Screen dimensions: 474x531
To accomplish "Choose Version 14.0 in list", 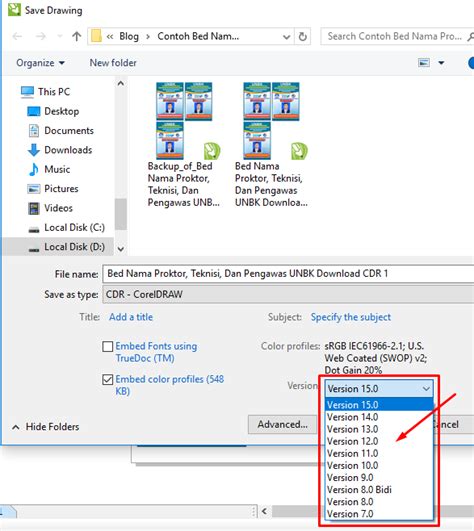I will (x=379, y=417).
